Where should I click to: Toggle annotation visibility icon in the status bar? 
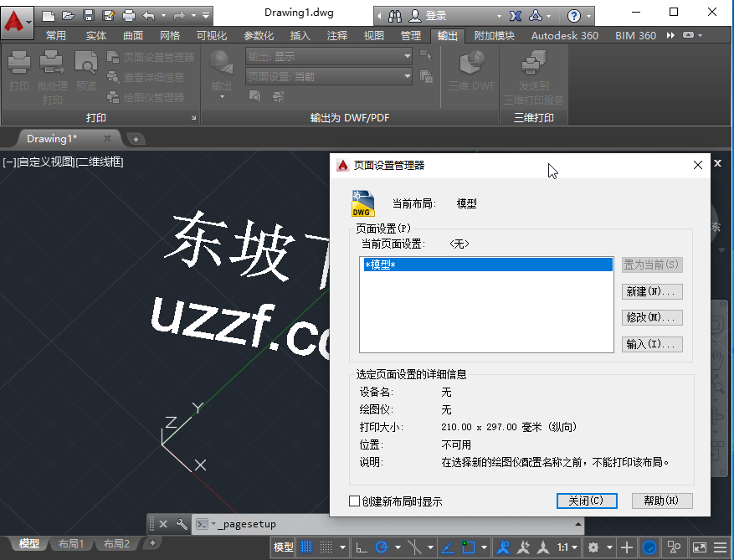coord(503,547)
